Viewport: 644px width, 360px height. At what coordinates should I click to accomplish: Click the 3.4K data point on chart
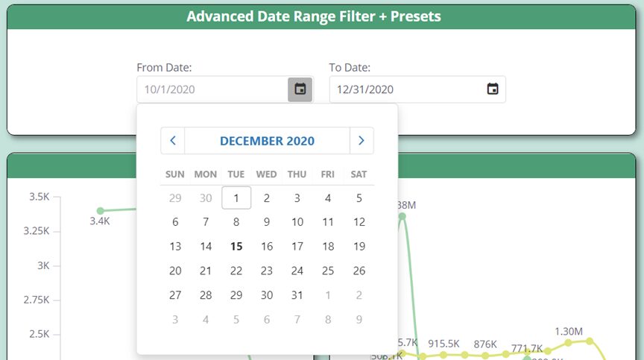(101, 211)
